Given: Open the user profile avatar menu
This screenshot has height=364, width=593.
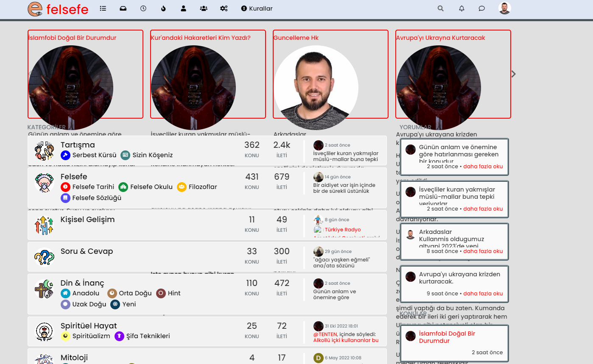Looking at the screenshot, I should tap(504, 8).
